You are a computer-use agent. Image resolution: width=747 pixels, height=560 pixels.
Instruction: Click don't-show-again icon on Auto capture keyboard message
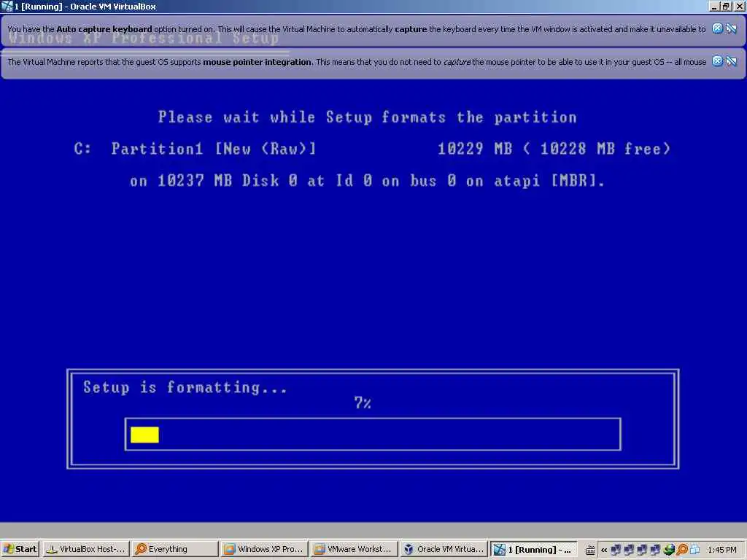tap(731, 28)
